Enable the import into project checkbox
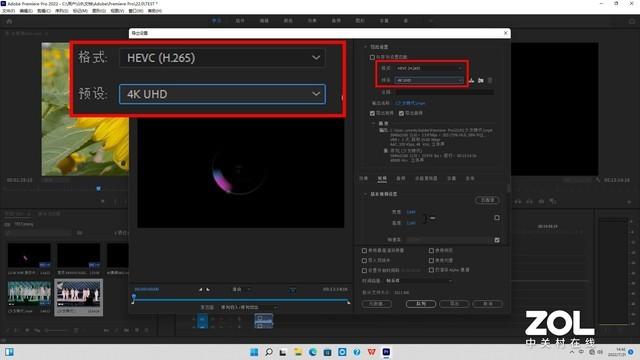 click(x=364, y=260)
